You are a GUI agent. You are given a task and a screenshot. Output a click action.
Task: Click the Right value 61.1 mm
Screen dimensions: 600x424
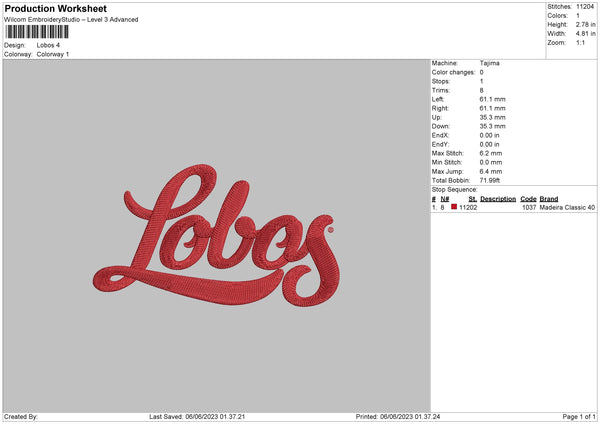click(492, 108)
